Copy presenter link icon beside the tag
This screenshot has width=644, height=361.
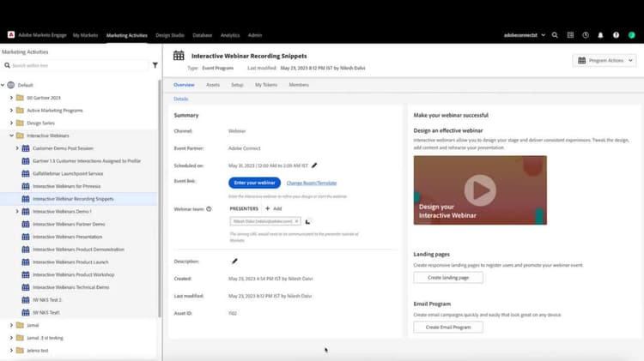pos(307,222)
